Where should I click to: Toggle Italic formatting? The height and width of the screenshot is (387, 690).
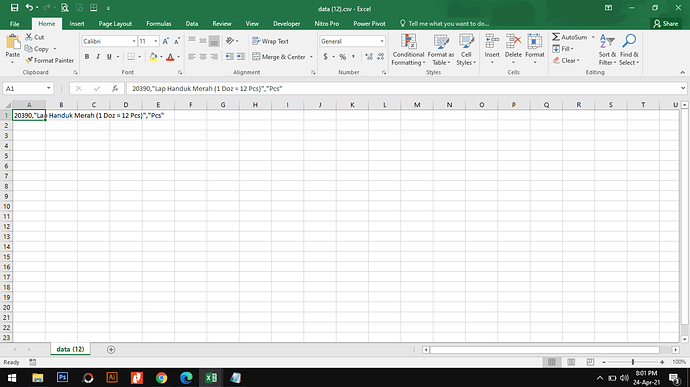pos(98,57)
